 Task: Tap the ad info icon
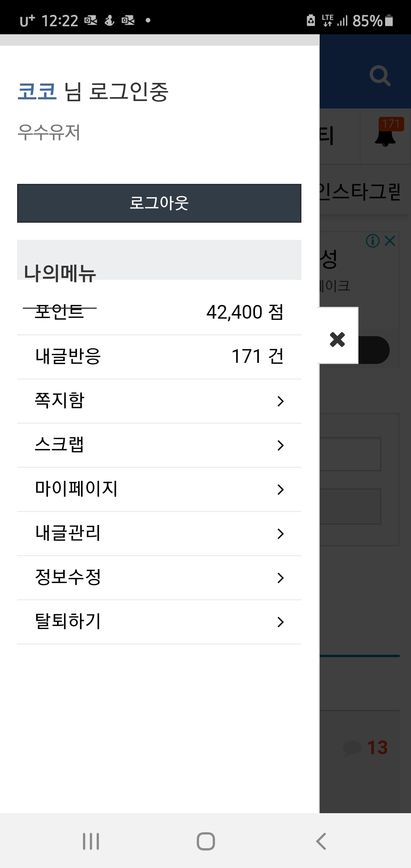373,241
